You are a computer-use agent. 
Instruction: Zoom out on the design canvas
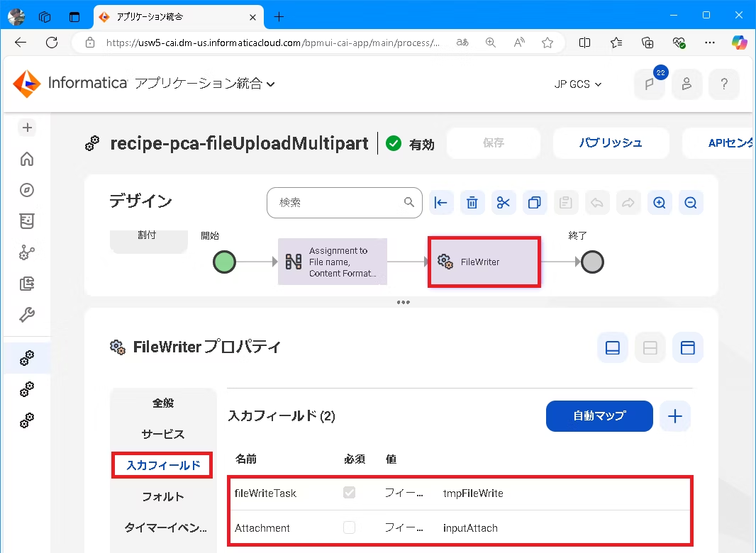(691, 203)
